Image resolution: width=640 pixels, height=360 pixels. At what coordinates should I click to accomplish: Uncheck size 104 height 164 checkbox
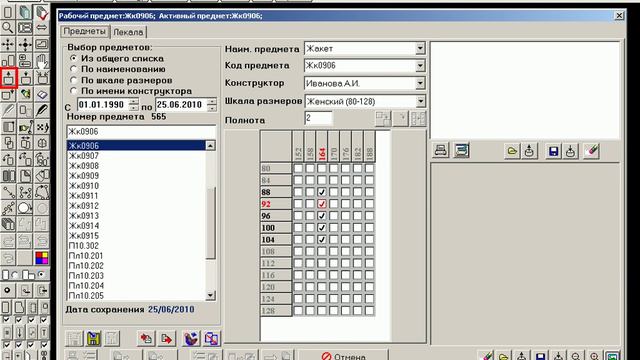(322, 239)
